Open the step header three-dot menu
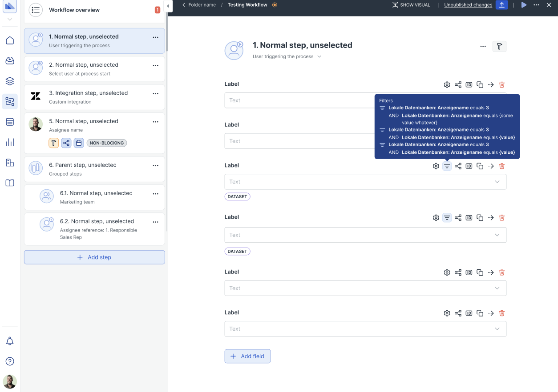 [x=483, y=46]
